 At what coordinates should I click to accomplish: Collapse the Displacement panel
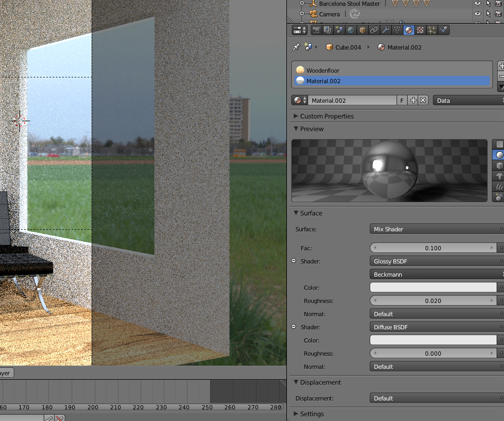click(x=296, y=382)
